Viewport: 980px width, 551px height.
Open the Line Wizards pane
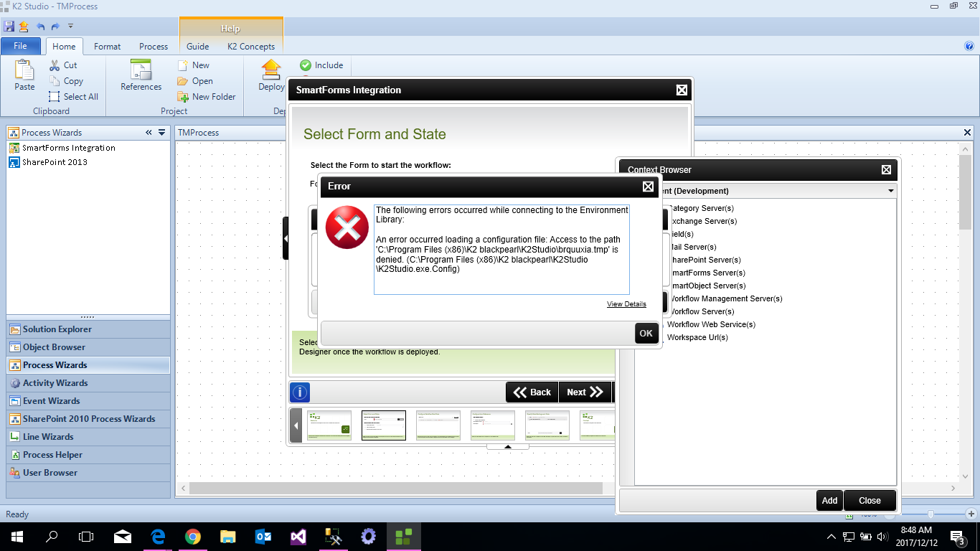tap(89, 437)
